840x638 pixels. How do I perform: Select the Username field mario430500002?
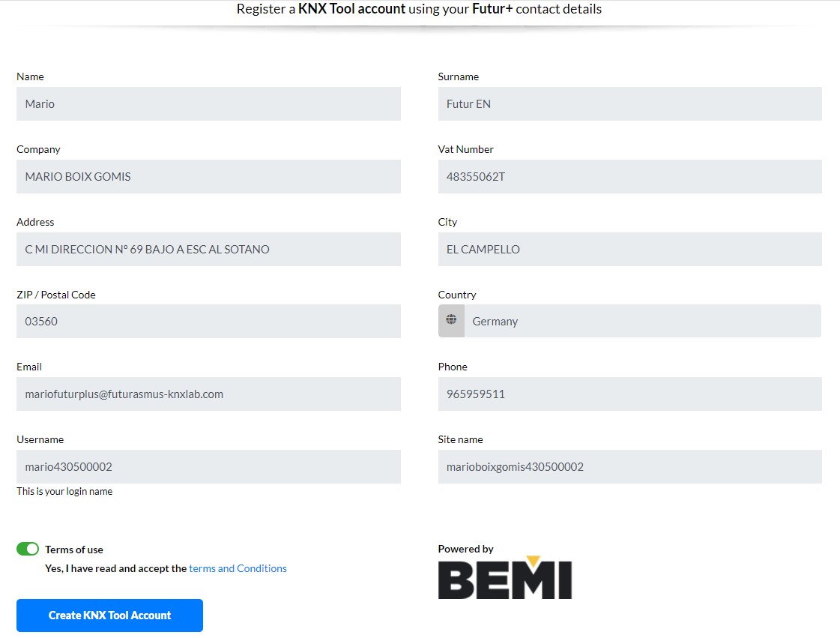click(208, 466)
